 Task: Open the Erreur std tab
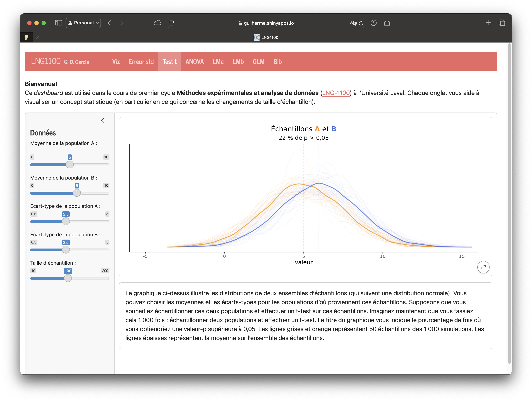141,62
